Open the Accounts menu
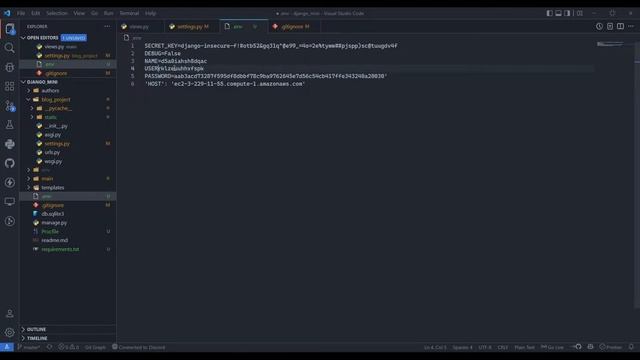The width and height of the screenshot is (640, 360). [10, 313]
